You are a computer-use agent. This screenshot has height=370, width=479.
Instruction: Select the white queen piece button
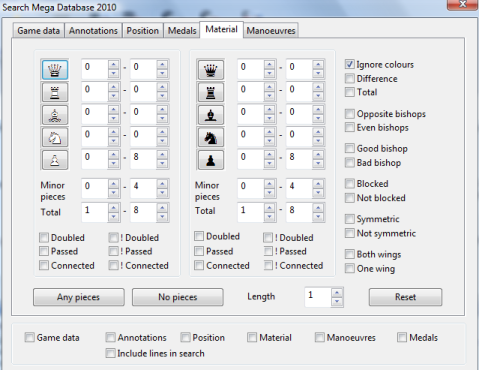55,70
